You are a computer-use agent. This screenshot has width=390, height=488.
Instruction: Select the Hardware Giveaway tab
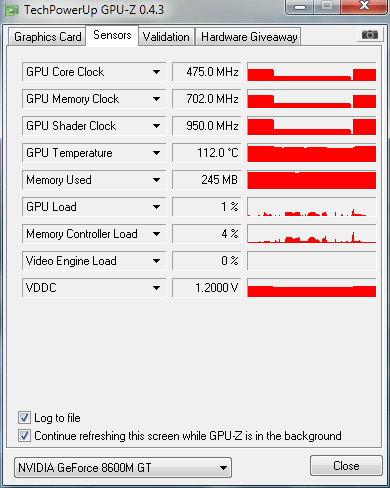(249, 37)
